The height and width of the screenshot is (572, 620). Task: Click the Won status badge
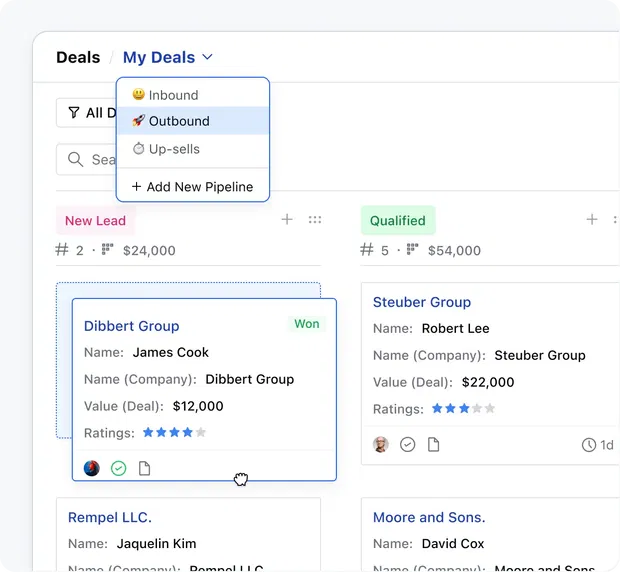click(306, 324)
